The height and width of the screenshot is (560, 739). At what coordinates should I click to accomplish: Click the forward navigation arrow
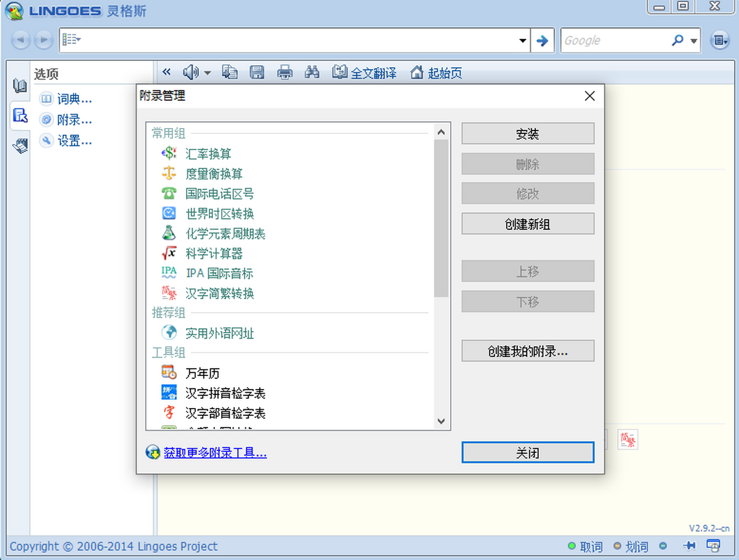pos(43,41)
